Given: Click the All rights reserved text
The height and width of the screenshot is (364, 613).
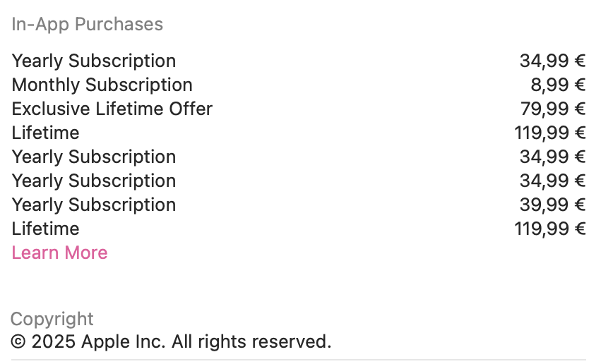Looking at the screenshot, I should point(251,341).
